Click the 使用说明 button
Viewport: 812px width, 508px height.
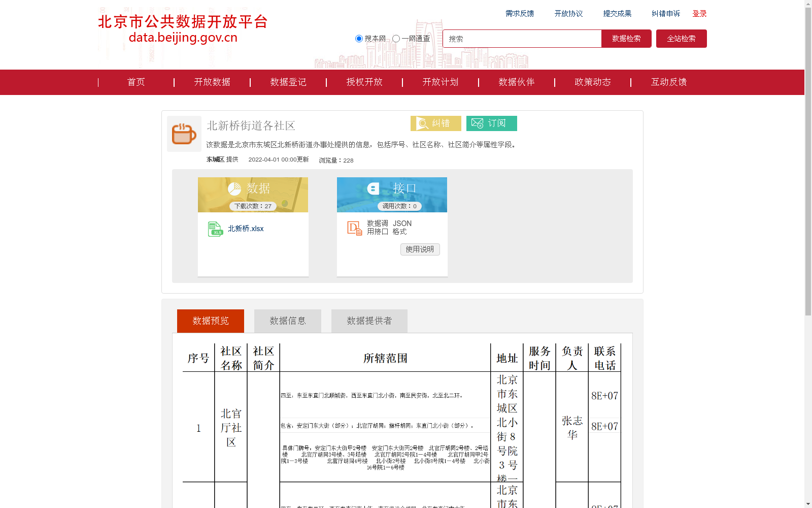420,249
